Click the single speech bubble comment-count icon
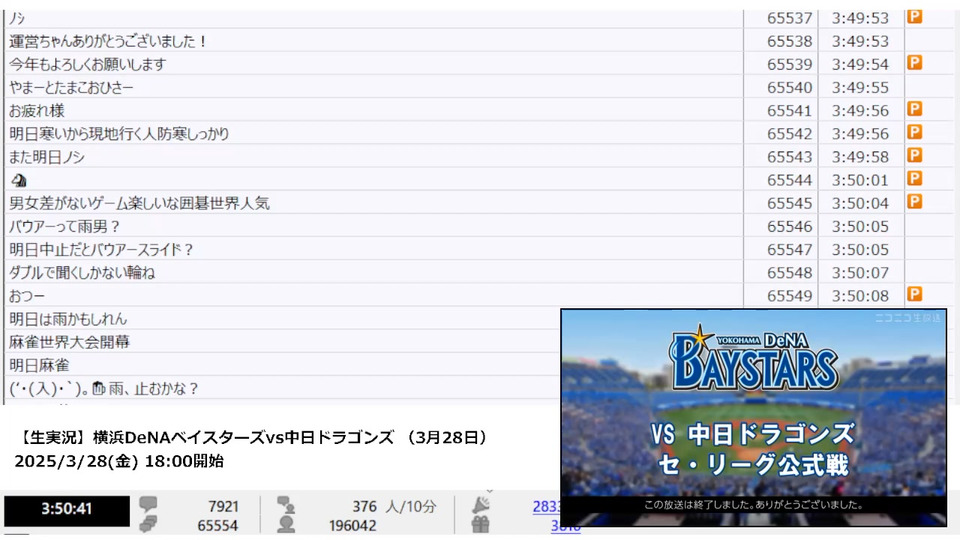Viewport: 960px width, 540px height. click(x=148, y=504)
